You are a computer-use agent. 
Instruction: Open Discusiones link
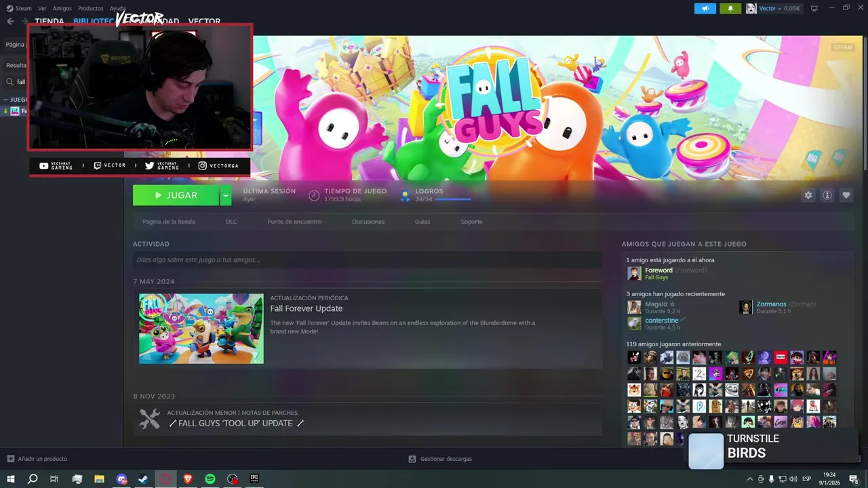368,222
